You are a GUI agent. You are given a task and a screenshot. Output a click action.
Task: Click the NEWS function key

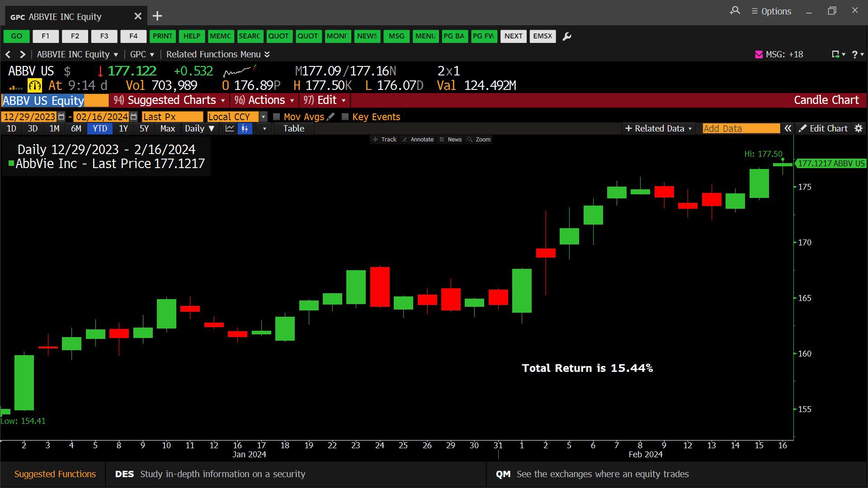[x=367, y=36]
